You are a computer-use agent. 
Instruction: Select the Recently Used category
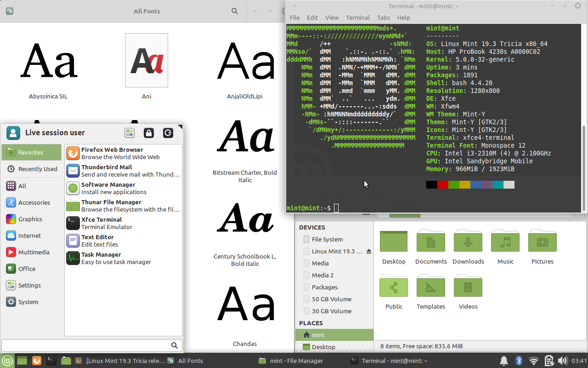(x=32, y=169)
